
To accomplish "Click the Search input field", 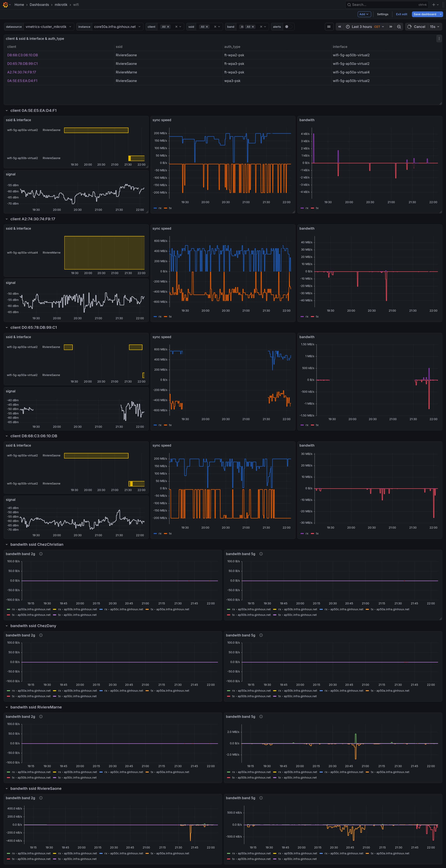I will click(387, 5).
